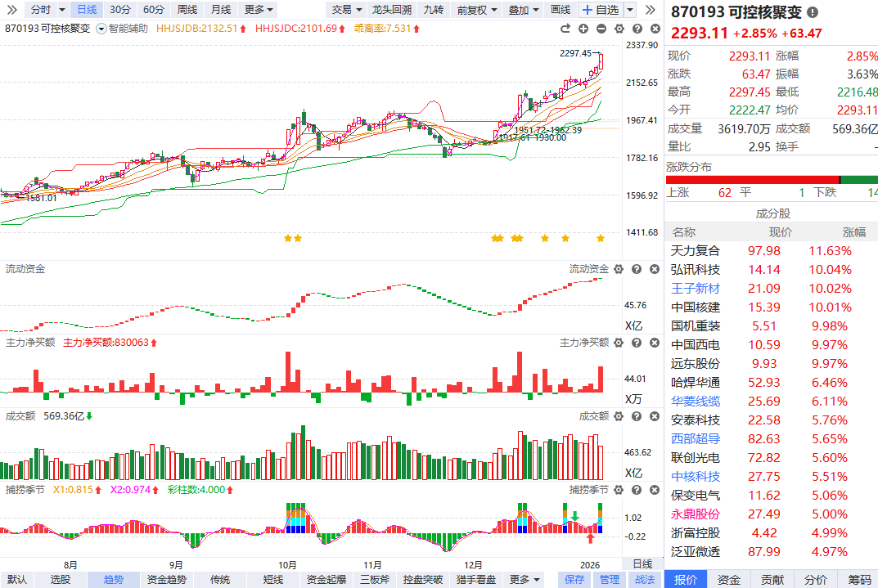The height and width of the screenshot is (588, 878).
Task: Click the 保存 button
Action: [x=575, y=579]
